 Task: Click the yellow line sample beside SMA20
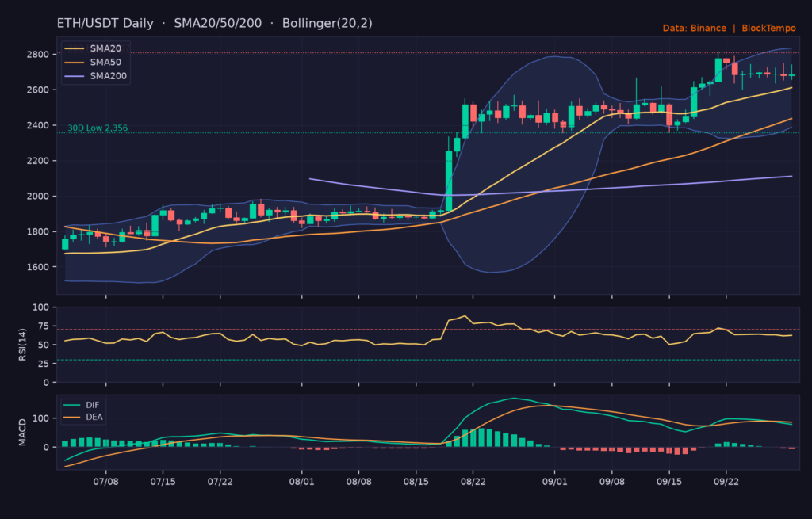(74, 48)
